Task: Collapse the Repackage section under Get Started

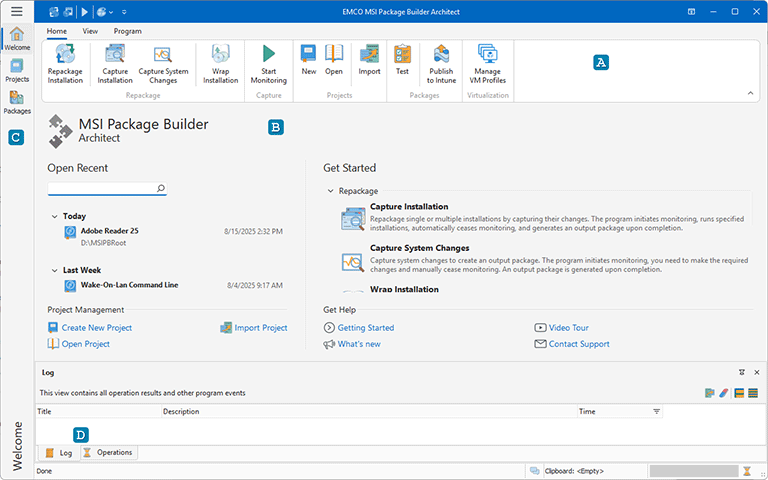Action: [x=330, y=190]
